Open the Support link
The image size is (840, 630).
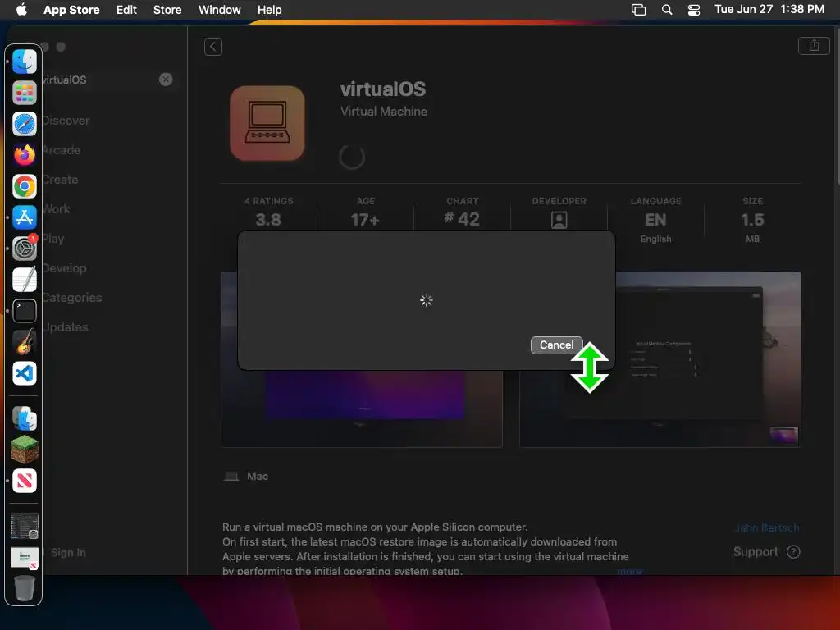pyautogui.click(x=766, y=552)
